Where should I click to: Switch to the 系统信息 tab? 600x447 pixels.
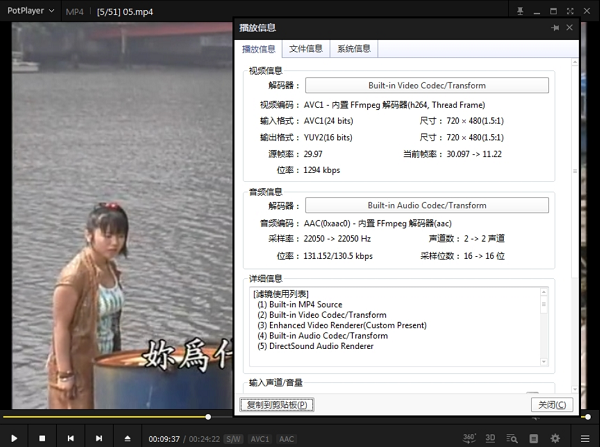354,48
